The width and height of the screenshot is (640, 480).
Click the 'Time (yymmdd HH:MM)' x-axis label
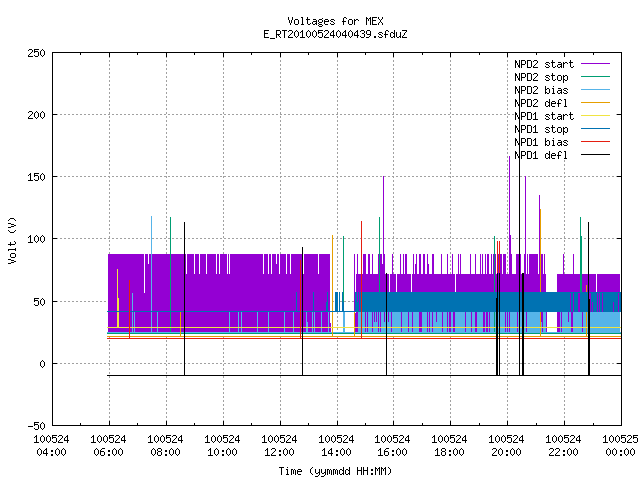point(335,471)
